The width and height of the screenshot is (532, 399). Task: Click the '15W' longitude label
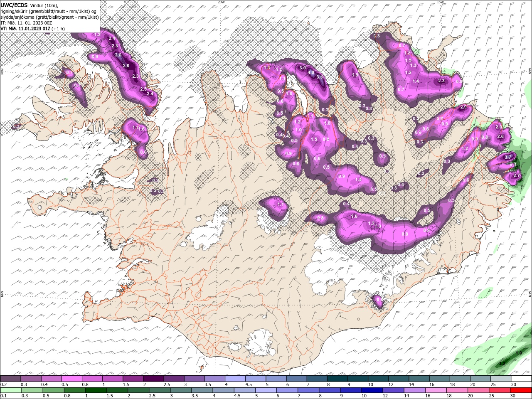click(440, 2)
